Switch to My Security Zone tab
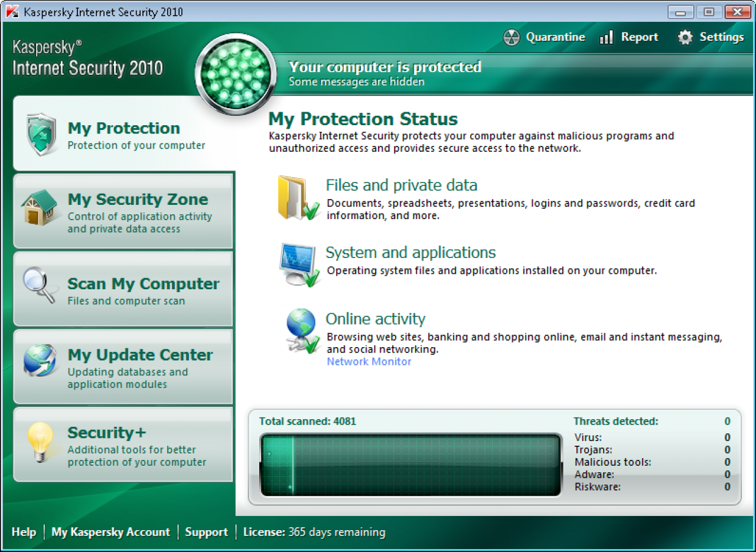The width and height of the screenshot is (756, 552). (x=123, y=211)
